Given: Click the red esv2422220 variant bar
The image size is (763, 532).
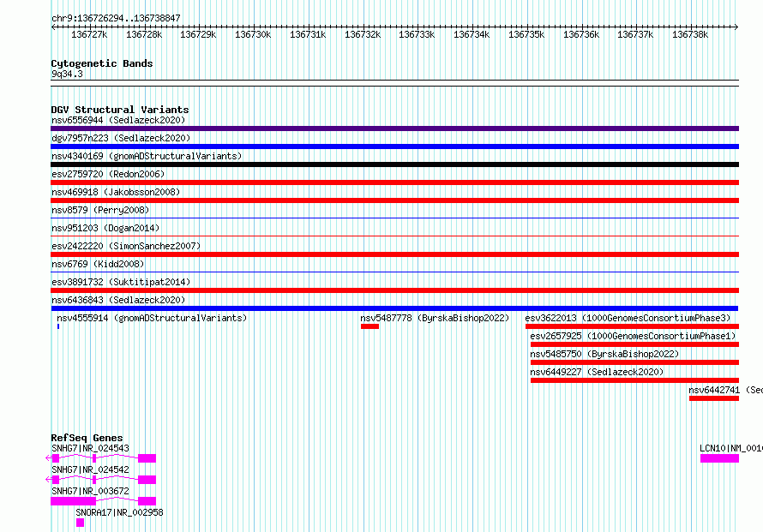Looking at the screenshot, I should pyautogui.click(x=394, y=254).
